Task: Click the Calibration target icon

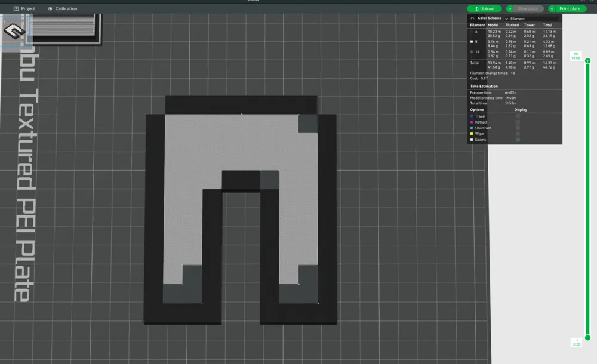Action: coord(50,9)
